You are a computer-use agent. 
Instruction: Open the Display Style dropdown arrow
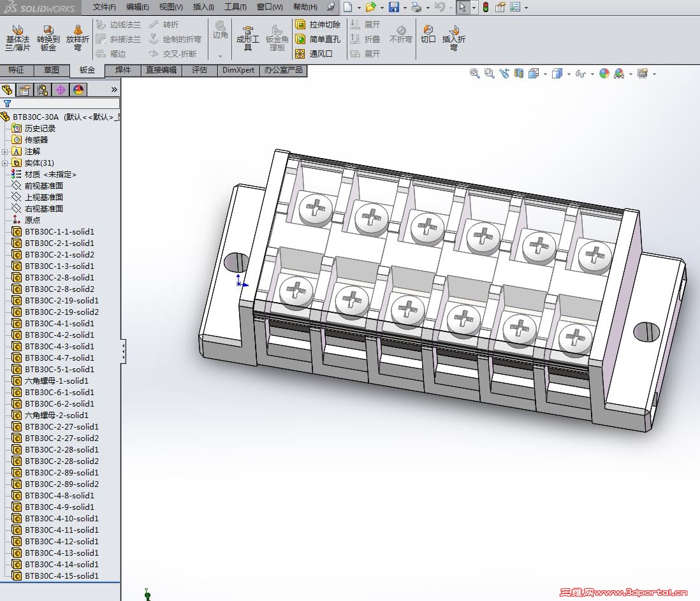click(x=569, y=74)
